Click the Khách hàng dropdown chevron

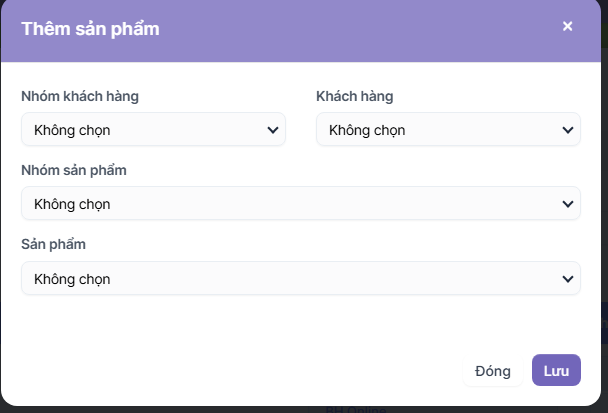click(x=567, y=130)
